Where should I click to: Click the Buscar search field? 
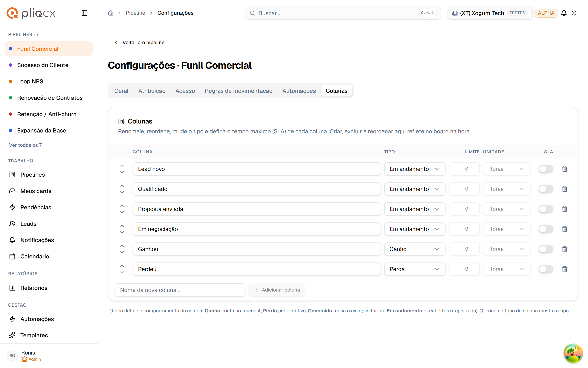point(343,13)
